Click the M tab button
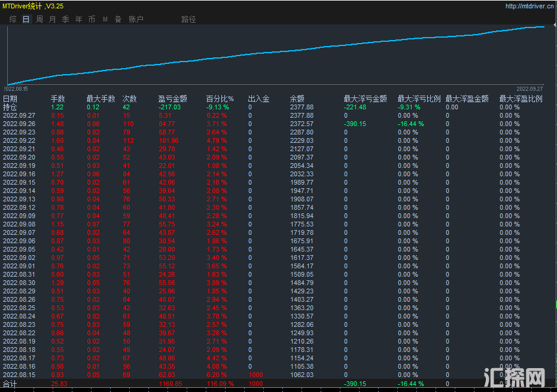Viewport: 557px width, 392px height. 105,19
